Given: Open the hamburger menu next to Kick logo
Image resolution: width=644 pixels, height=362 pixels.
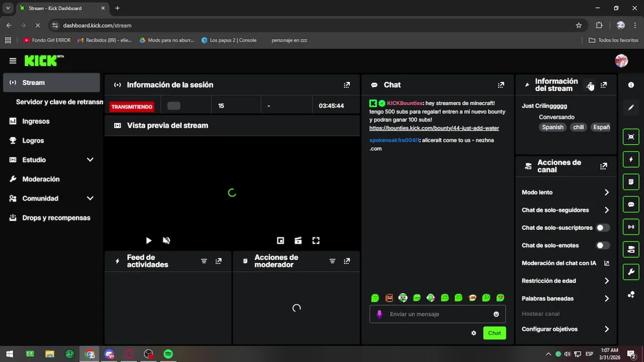Looking at the screenshot, I should click(x=13, y=61).
